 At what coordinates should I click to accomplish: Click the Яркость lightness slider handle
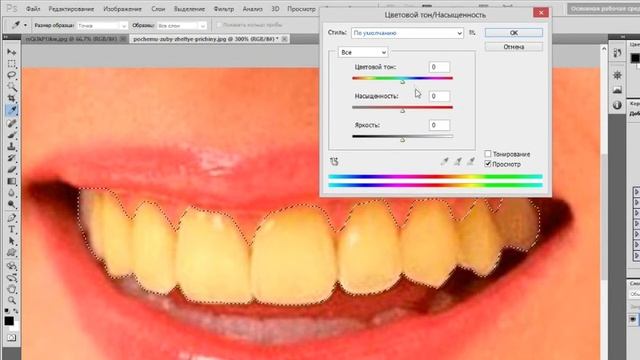click(402, 140)
